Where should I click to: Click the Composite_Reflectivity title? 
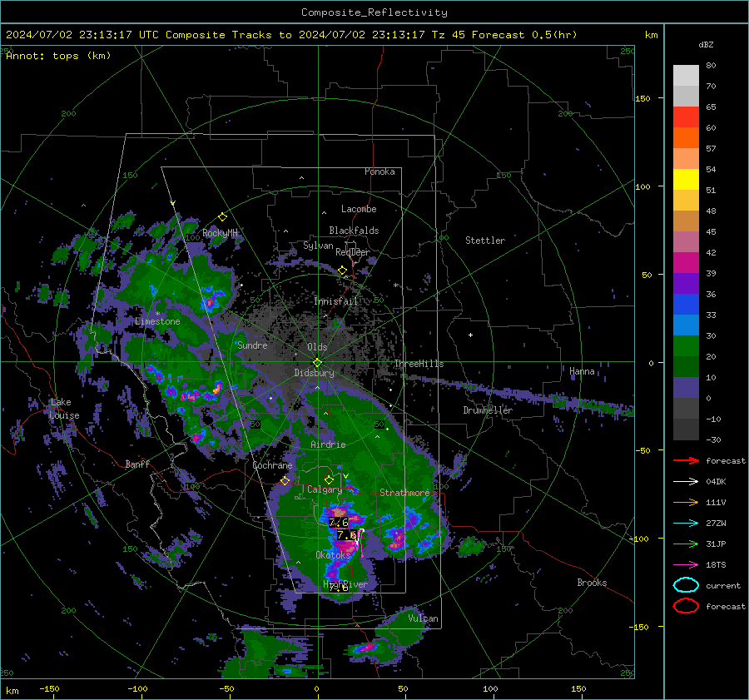374,12
